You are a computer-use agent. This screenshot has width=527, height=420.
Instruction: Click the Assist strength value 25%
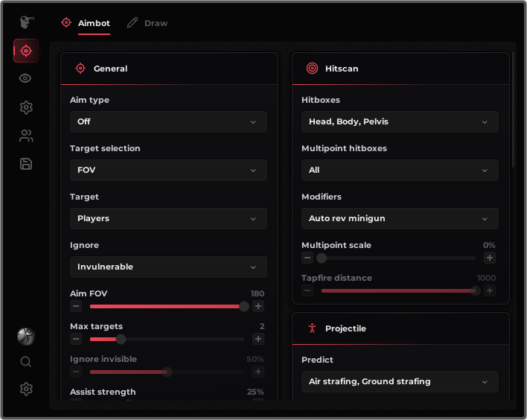coord(255,392)
